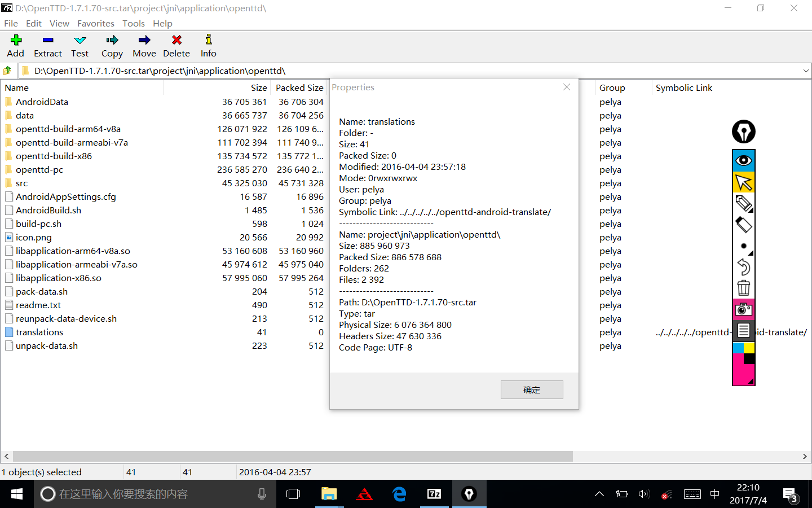
Task: Click the Move toolbar icon
Action: pos(144,40)
